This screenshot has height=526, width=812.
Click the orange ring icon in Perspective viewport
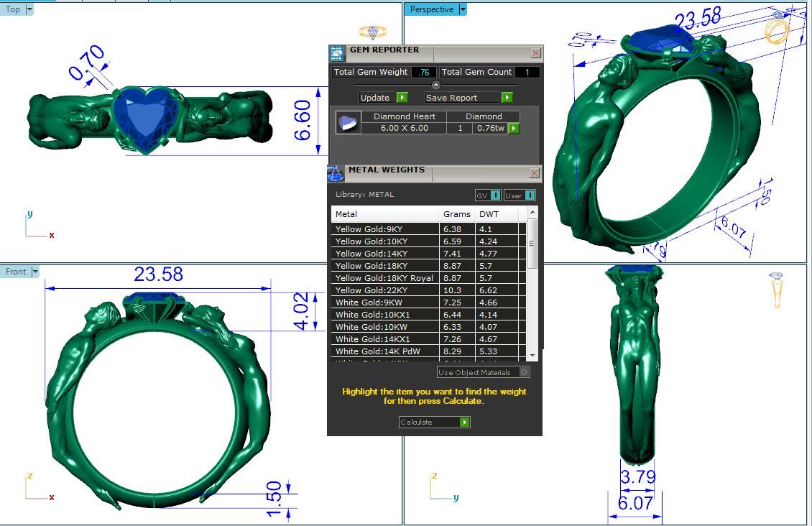777,31
